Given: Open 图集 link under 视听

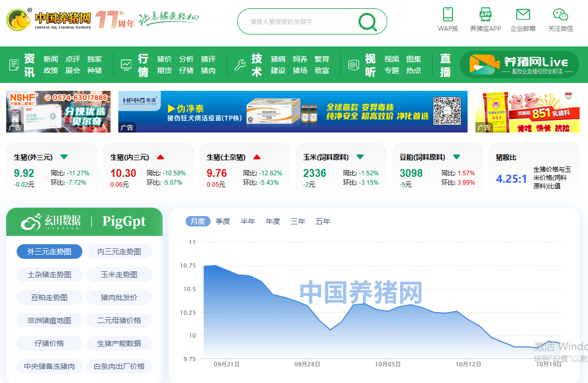Looking at the screenshot, I should pyautogui.click(x=413, y=59).
